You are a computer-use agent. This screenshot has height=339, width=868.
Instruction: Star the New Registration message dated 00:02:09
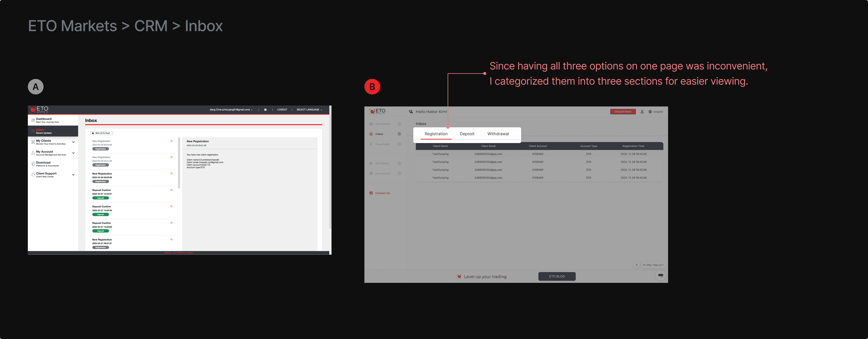(x=171, y=141)
